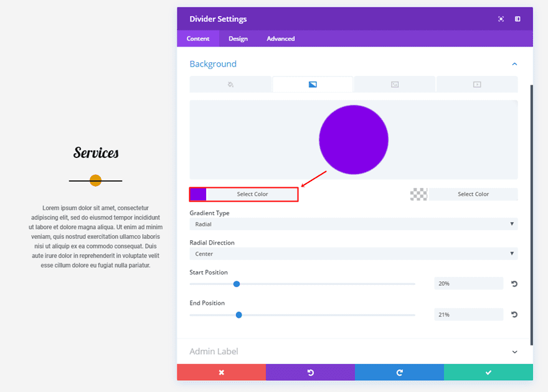This screenshot has width=548, height=392.
Task: Click the expand modal fullscreen icon
Action: 501,19
